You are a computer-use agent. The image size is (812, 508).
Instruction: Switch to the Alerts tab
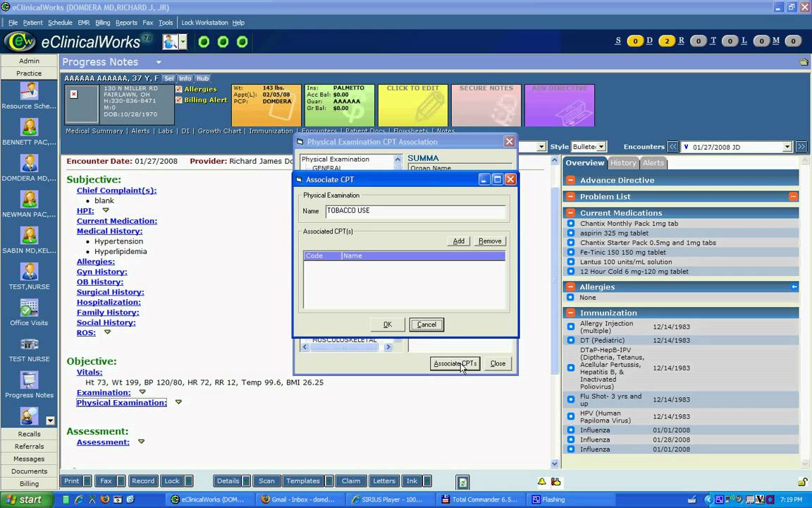[x=653, y=163]
